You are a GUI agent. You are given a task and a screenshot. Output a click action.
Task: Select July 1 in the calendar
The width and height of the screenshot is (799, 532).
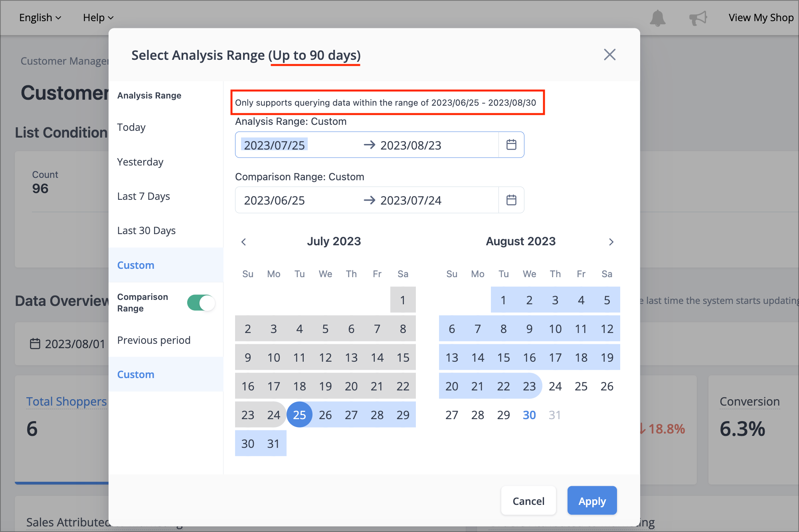pos(403,300)
